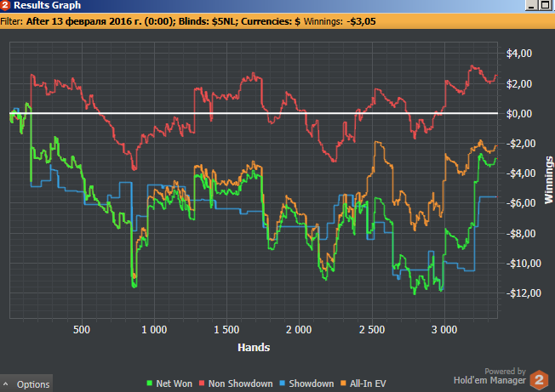Click the Showdown blue legend swatch

coord(282,383)
